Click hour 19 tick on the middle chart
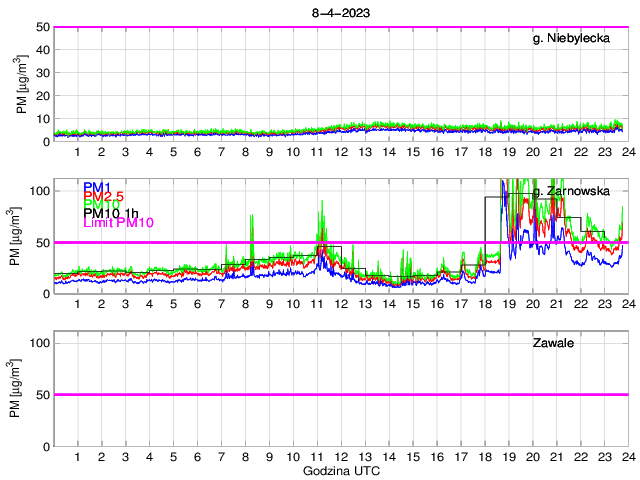 pyautogui.click(x=508, y=304)
